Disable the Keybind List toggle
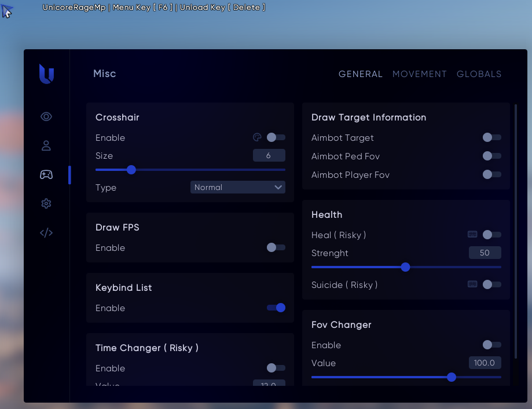532x409 pixels. click(x=276, y=308)
